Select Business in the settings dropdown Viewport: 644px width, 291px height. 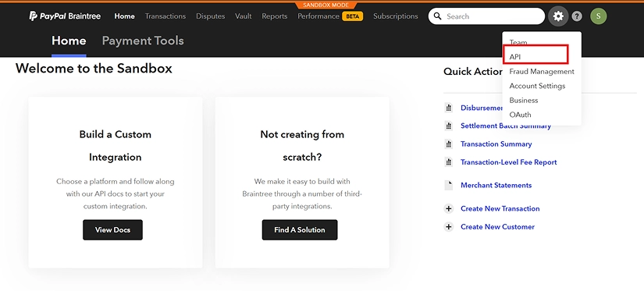[524, 100]
